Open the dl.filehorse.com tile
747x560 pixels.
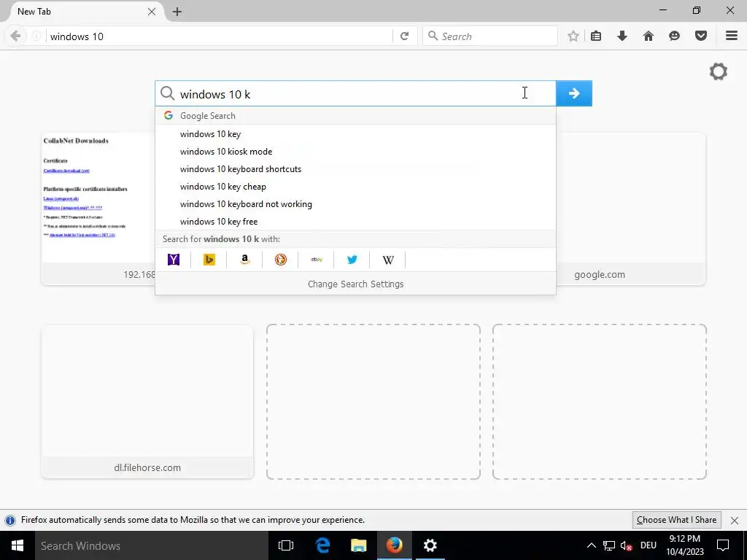point(147,402)
